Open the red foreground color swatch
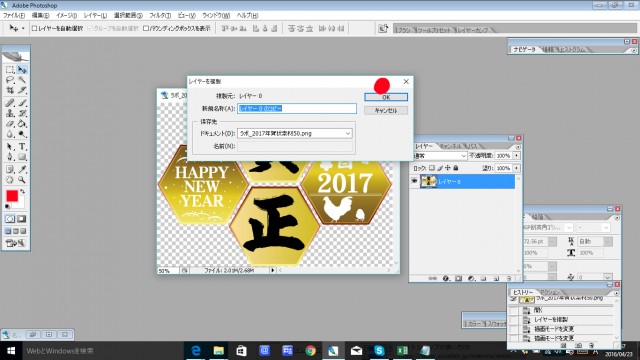The height and width of the screenshot is (360, 640). 12,196
